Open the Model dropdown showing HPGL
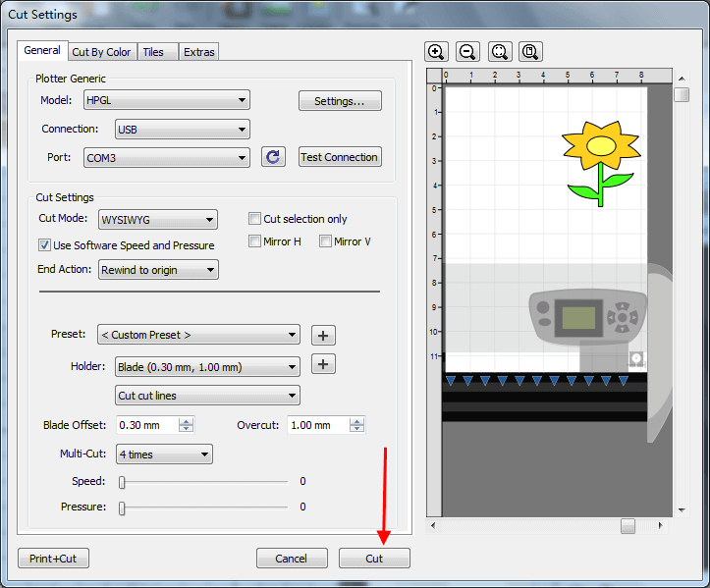This screenshot has width=710, height=588. (167, 100)
